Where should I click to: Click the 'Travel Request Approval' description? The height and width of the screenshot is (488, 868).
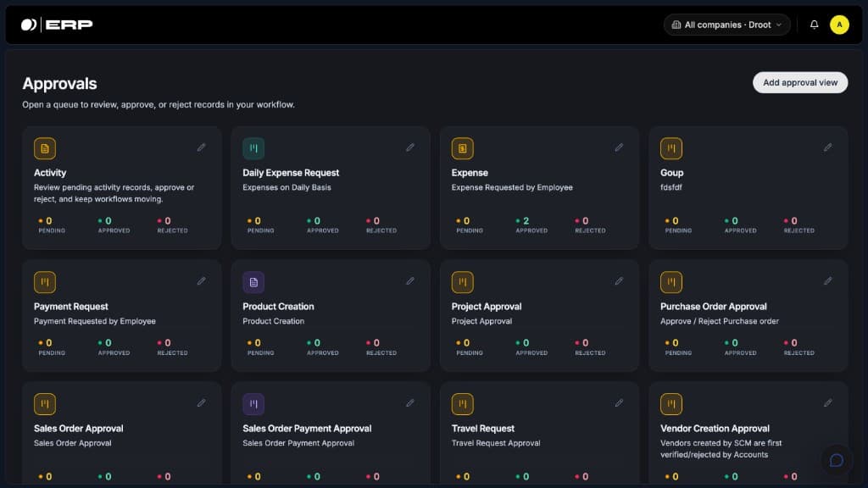click(495, 443)
